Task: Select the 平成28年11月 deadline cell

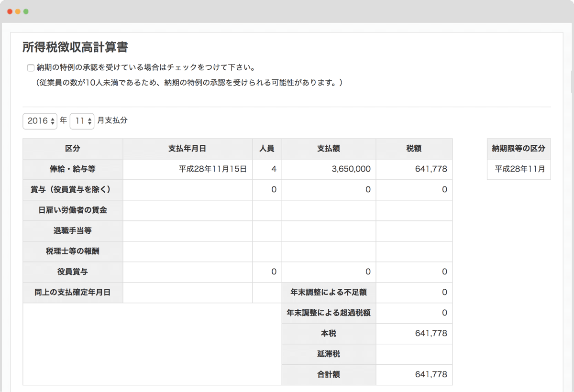Action: click(519, 169)
